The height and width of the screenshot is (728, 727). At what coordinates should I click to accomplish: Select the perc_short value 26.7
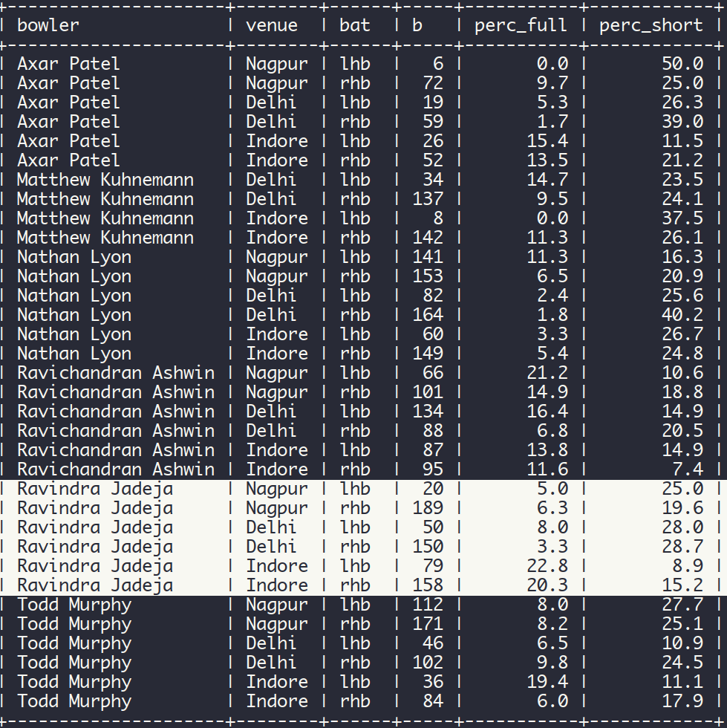click(x=682, y=334)
